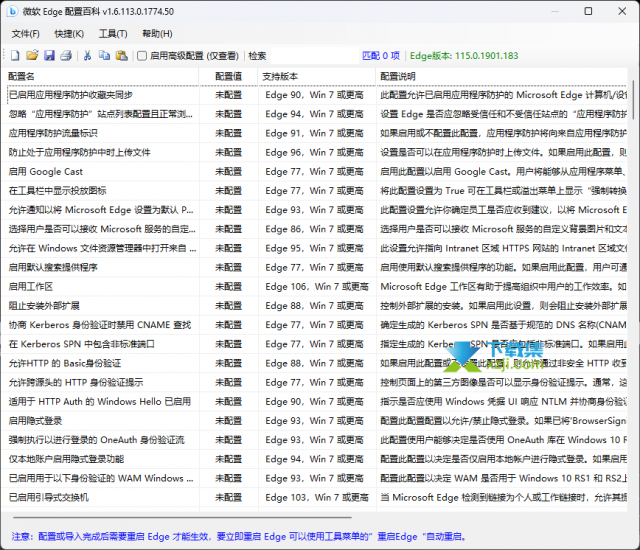640x550 pixels.
Task: Sort by the 支持版本 column header
Action: tap(317, 76)
